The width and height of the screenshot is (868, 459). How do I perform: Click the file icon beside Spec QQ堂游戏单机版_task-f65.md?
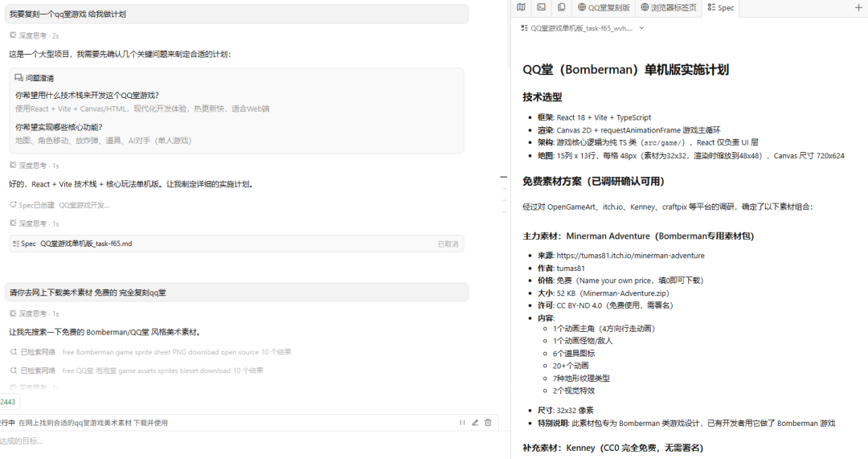(x=16, y=244)
